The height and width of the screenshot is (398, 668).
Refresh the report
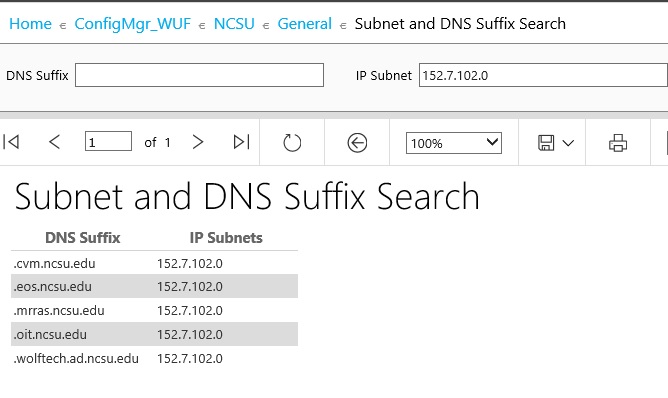tap(292, 143)
